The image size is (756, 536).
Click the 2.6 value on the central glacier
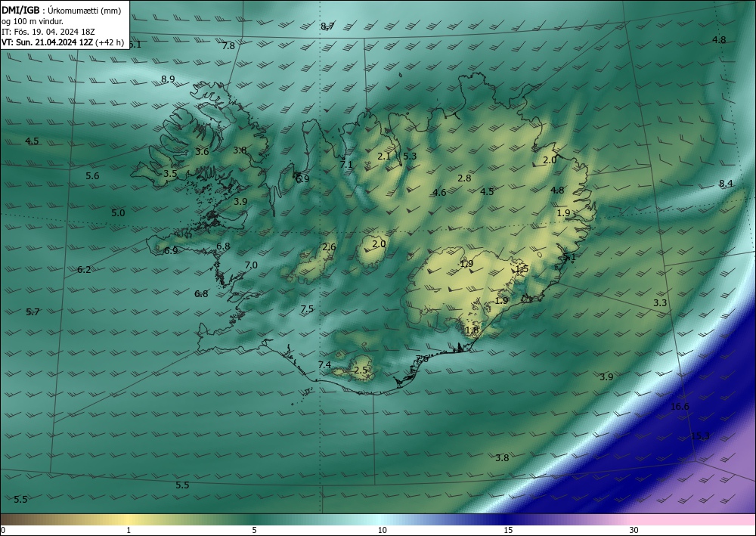point(329,247)
